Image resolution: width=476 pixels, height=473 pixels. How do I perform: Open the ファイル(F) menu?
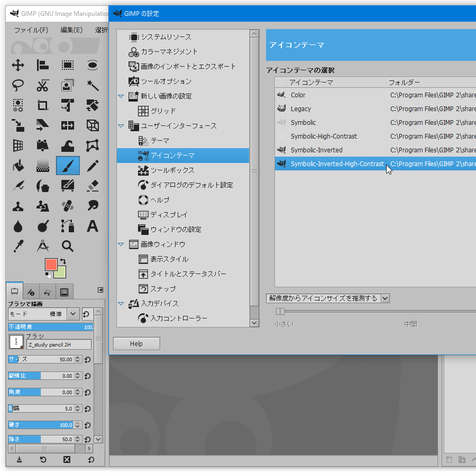[x=31, y=30]
